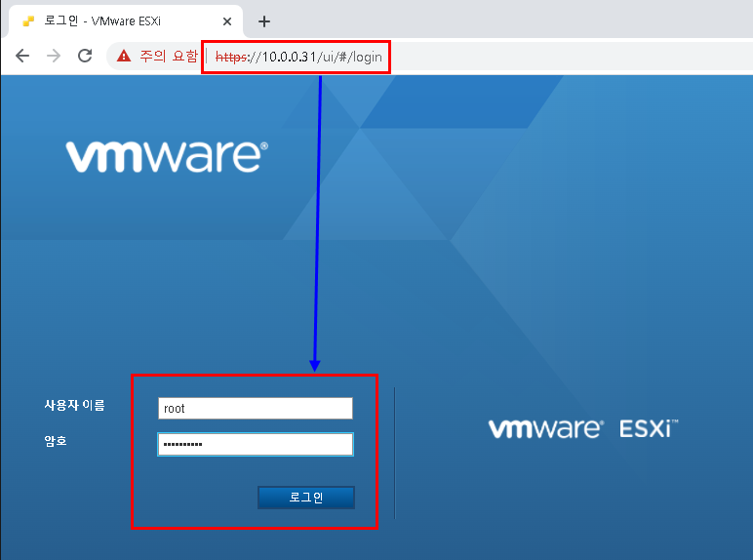Open the red security warning triangle
Image resolution: width=753 pixels, height=560 pixels.
[x=124, y=57]
